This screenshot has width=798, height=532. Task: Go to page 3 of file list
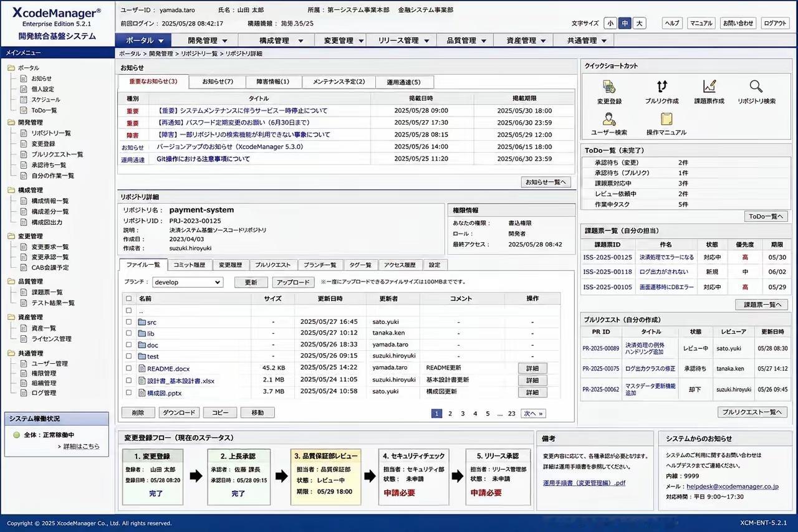463,413
